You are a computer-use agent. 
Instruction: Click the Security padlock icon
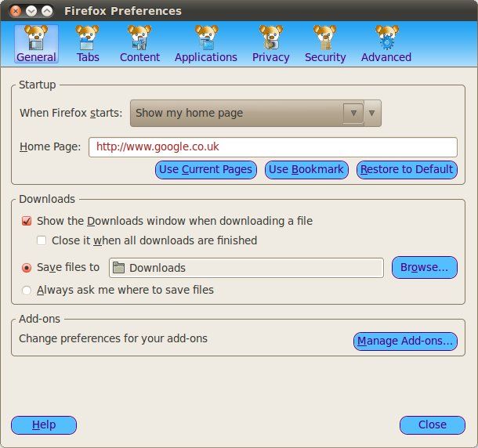pyautogui.click(x=324, y=38)
